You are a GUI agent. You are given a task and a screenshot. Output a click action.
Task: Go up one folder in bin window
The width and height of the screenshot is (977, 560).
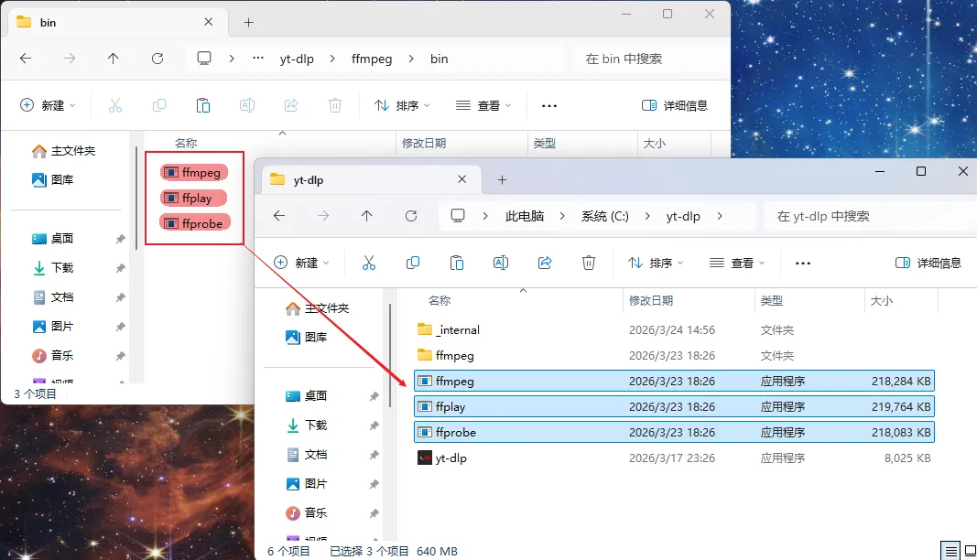(113, 59)
